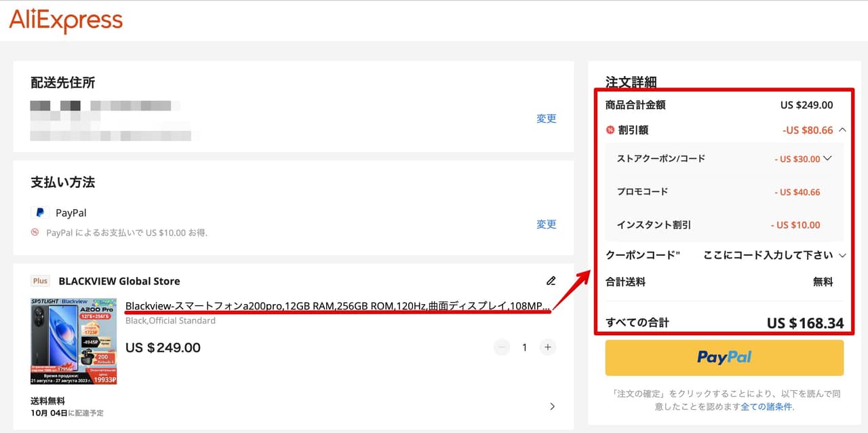The width and height of the screenshot is (868, 433).
Task: Click the quantity value field showing 1
Action: (524, 347)
